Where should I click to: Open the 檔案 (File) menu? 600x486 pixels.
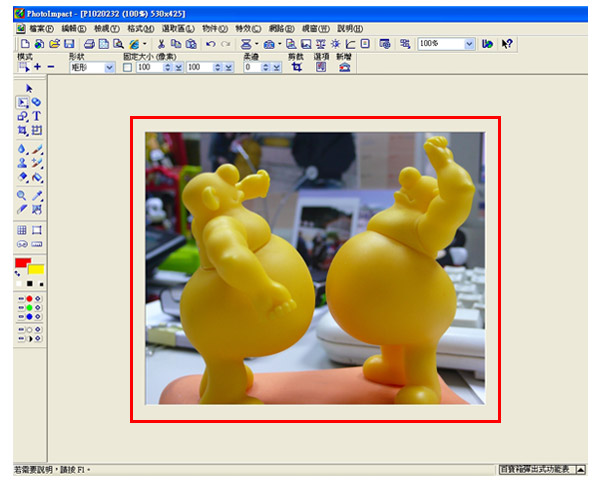point(41,29)
